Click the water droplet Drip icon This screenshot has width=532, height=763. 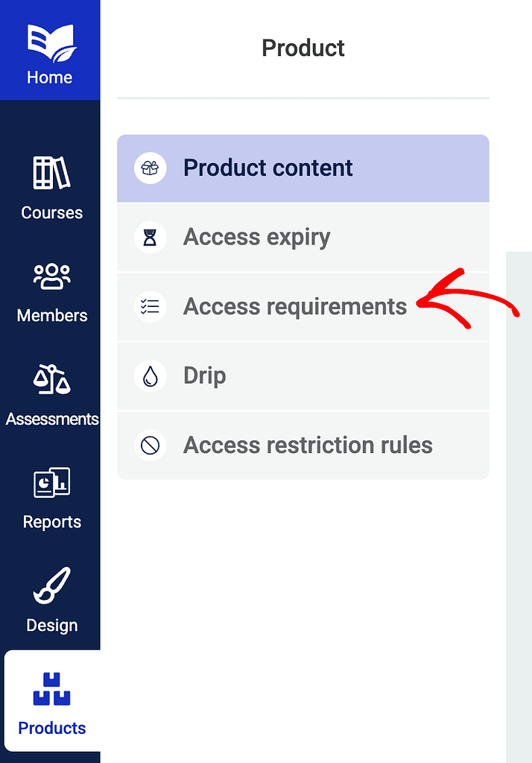coord(151,376)
